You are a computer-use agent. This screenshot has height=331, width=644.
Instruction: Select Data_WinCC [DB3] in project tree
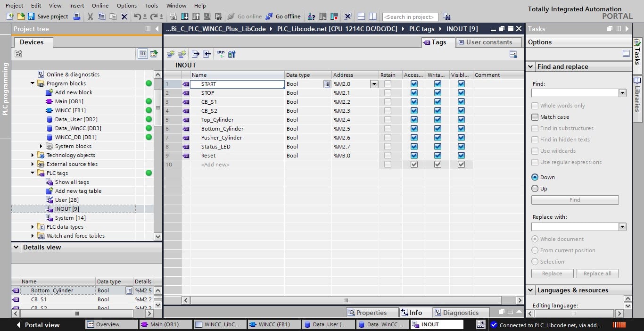78,128
